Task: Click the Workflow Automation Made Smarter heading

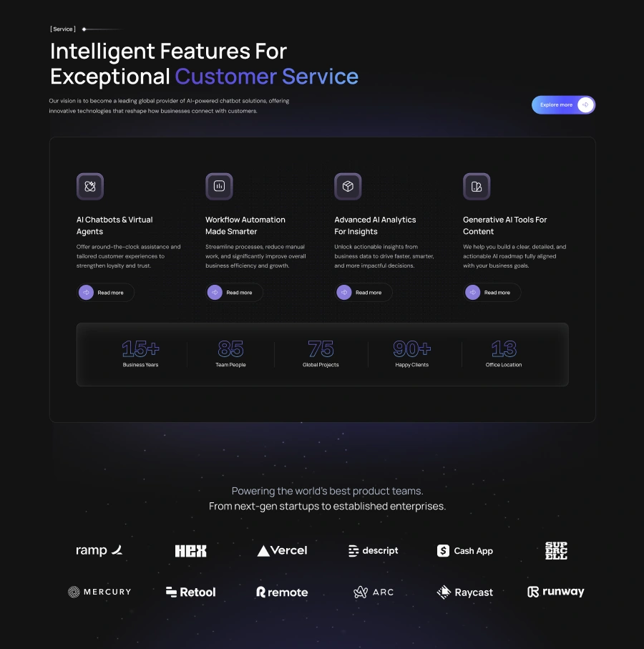Action: point(245,225)
